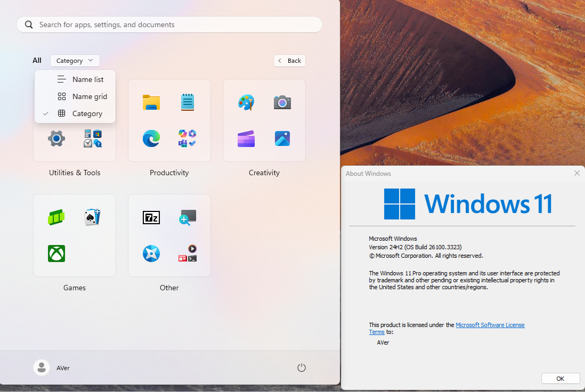Click the AVer username in Start menu

63,368
